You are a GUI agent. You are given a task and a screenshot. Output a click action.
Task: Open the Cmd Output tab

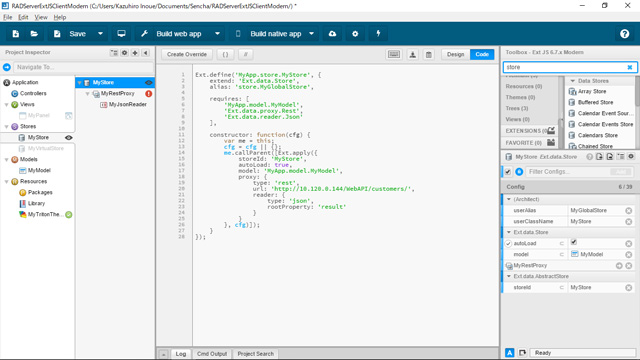tap(212, 354)
